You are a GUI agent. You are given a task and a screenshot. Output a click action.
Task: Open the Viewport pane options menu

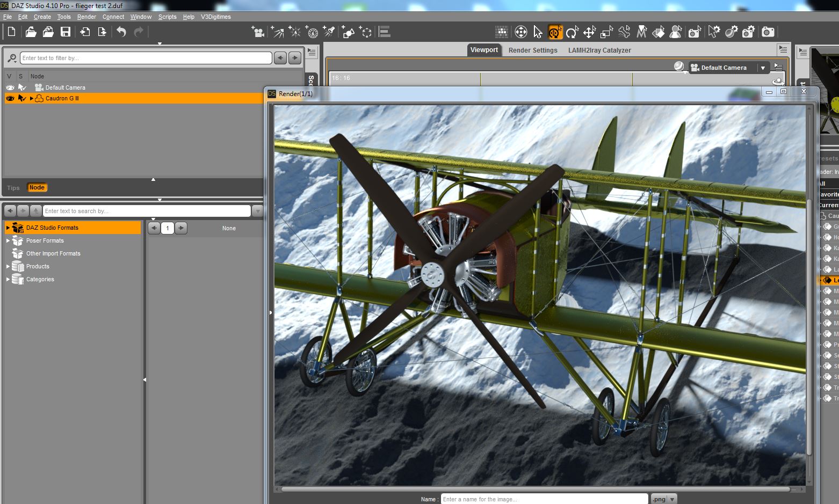tap(783, 50)
